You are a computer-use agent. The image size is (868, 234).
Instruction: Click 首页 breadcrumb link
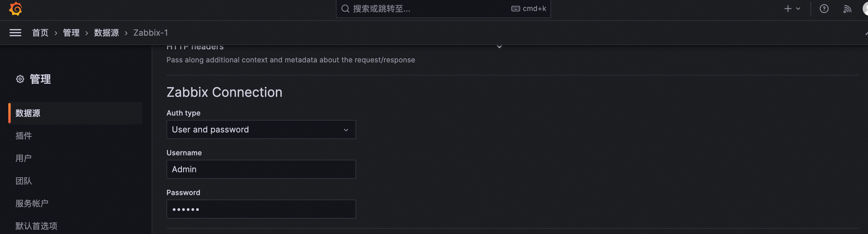click(40, 33)
